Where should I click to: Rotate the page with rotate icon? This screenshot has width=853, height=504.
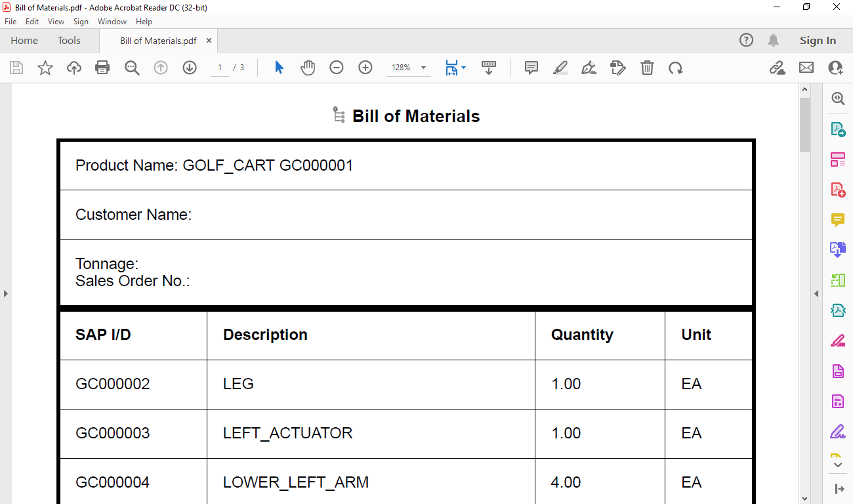[x=676, y=68]
